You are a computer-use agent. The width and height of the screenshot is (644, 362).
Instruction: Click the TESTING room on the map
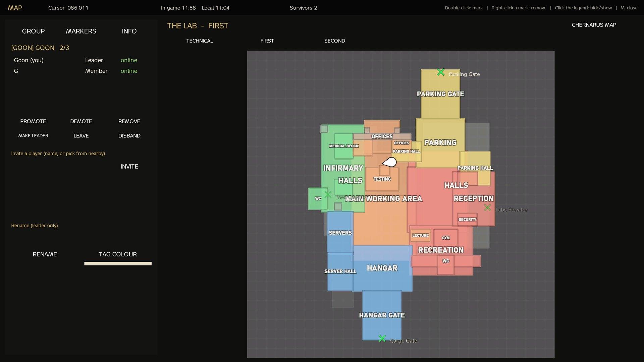pyautogui.click(x=382, y=179)
